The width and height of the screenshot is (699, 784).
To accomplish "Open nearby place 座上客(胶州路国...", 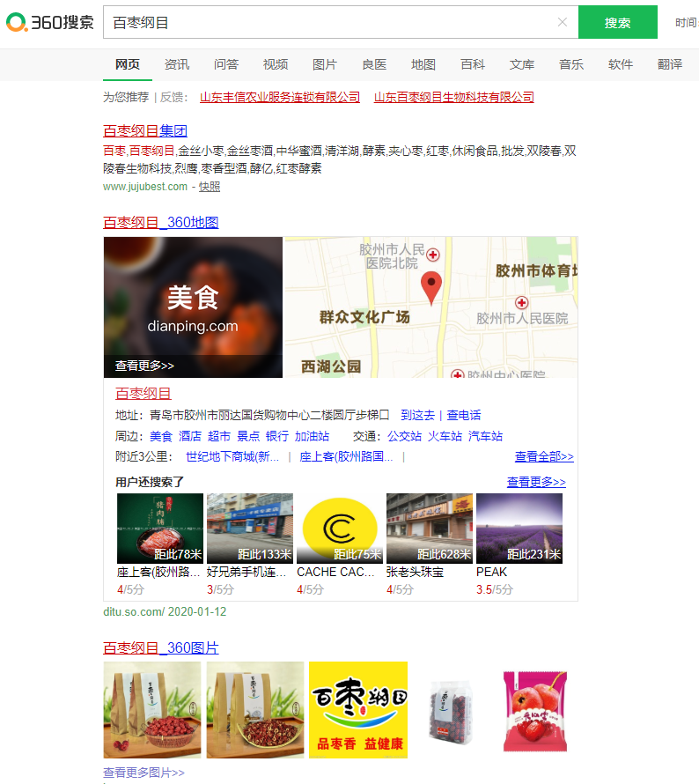I will click(346, 456).
